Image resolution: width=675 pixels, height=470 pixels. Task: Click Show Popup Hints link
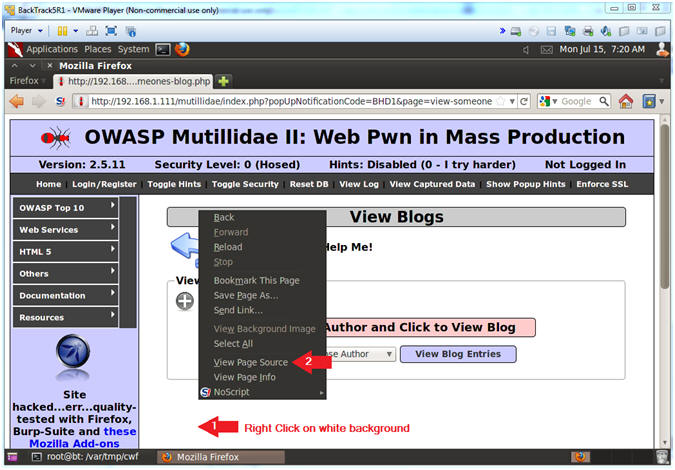(x=526, y=184)
